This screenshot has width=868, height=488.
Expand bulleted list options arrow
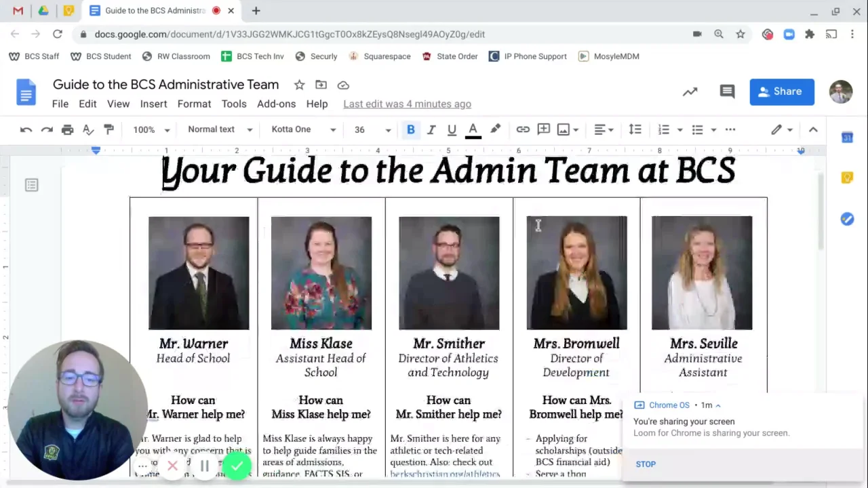713,129
